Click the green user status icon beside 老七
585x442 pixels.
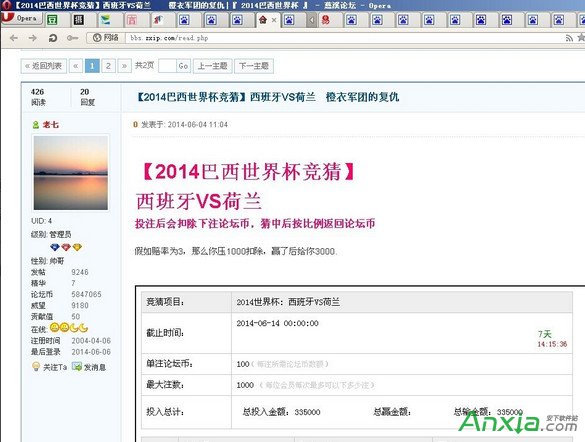point(35,125)
